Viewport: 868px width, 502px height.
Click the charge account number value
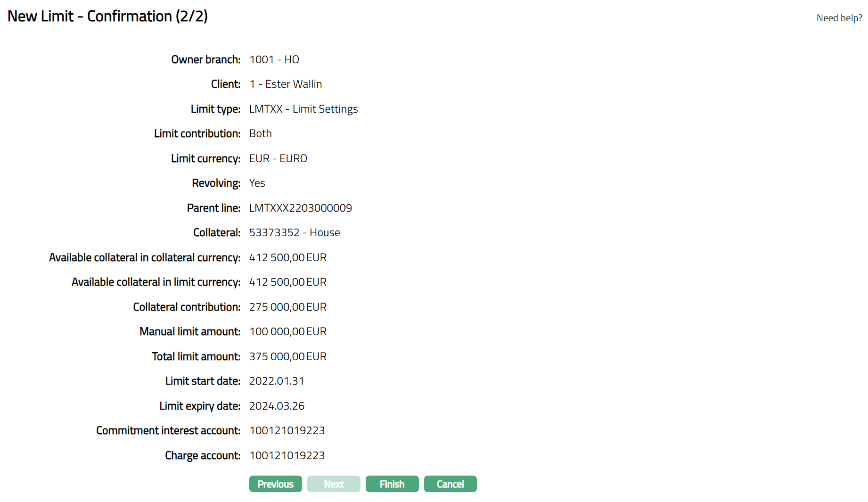(287, 455)
